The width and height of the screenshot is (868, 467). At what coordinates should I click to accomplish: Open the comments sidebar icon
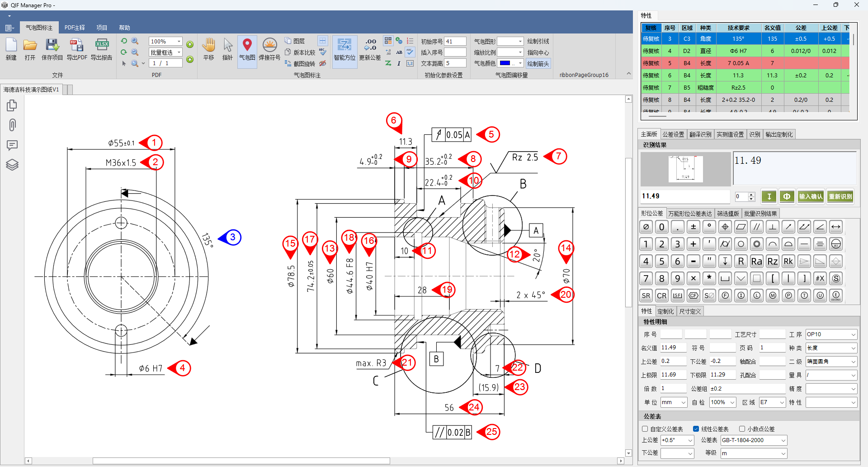(x=12, y=145)
